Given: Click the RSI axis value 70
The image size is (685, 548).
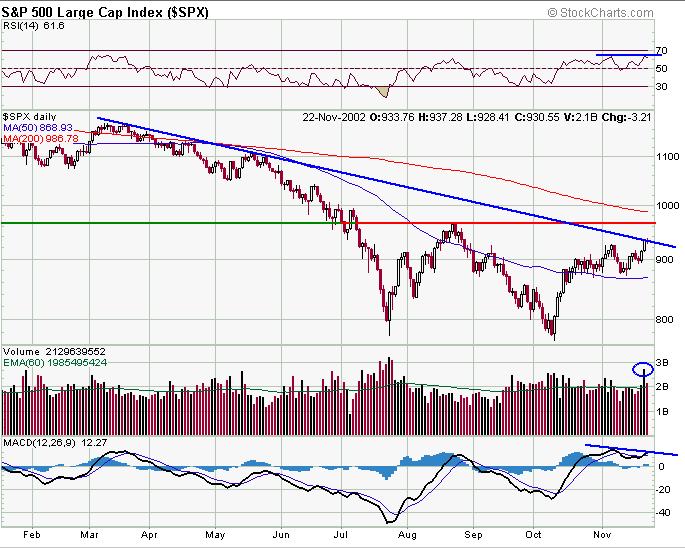Looking at the screenshot, I should [661, 51].
